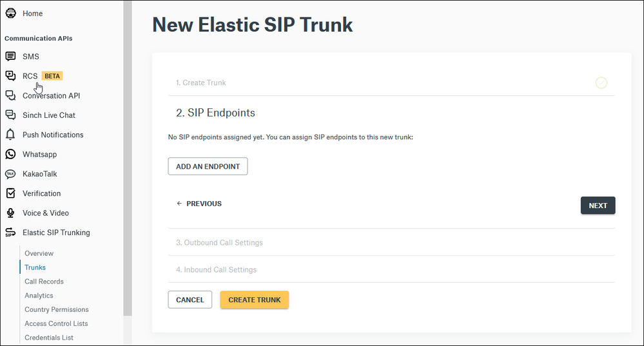
Task: Click the ADD AN ENDPOINT button
Action: pyautogui.click(x=208, y=166)
